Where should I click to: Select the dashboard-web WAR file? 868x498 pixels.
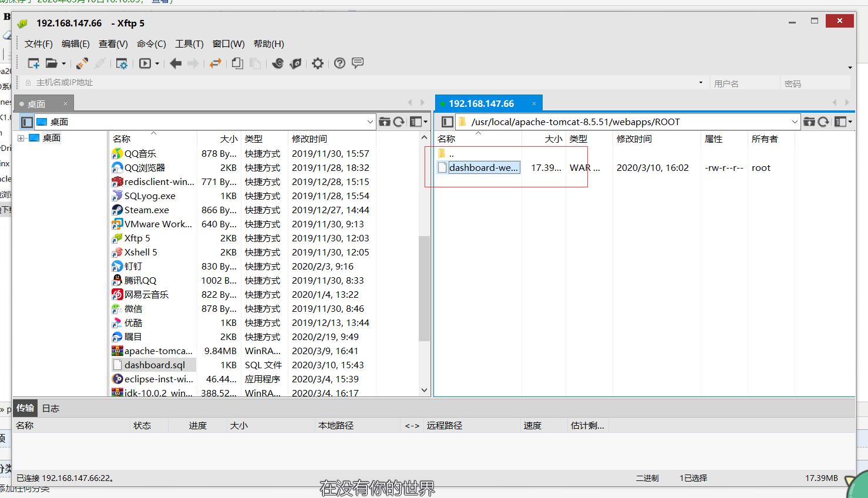(x=483, y=167)
